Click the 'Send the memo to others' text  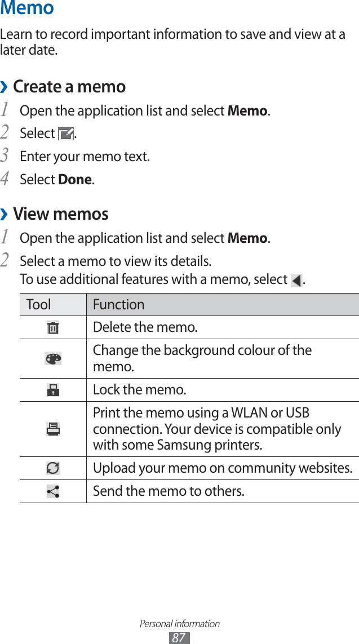click(169, 491)
